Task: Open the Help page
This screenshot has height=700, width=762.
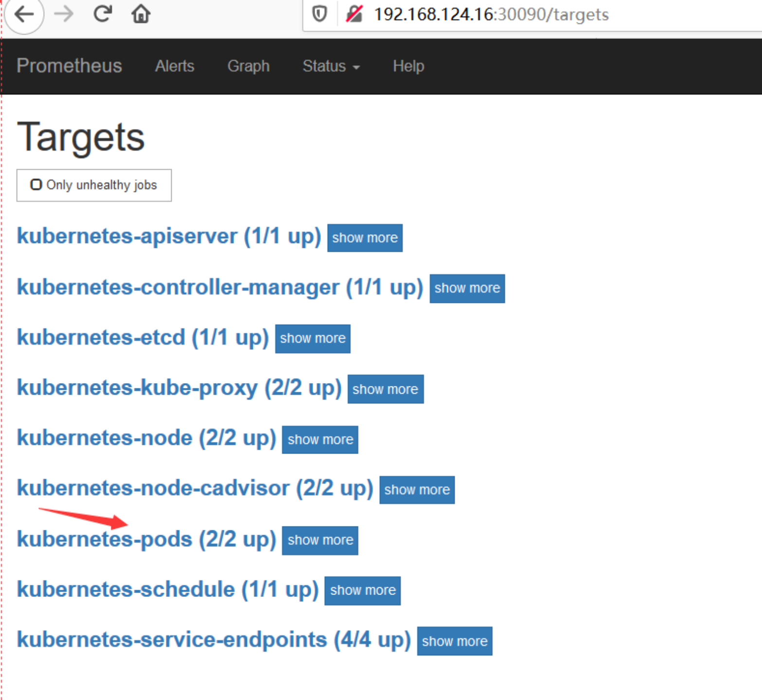Action: point(408,67)
